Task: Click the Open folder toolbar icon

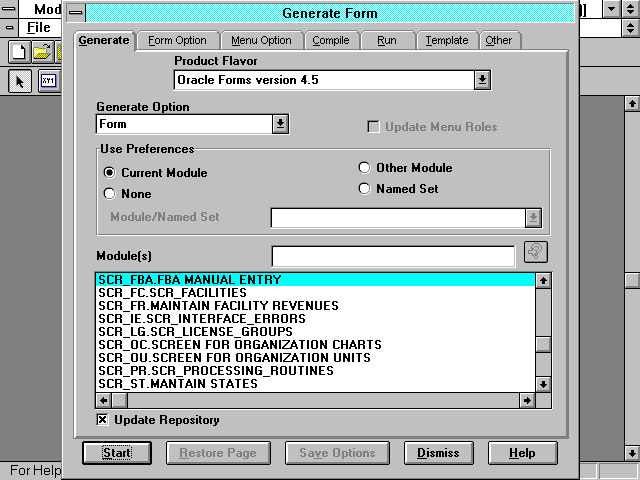Action: pos(42,52)
